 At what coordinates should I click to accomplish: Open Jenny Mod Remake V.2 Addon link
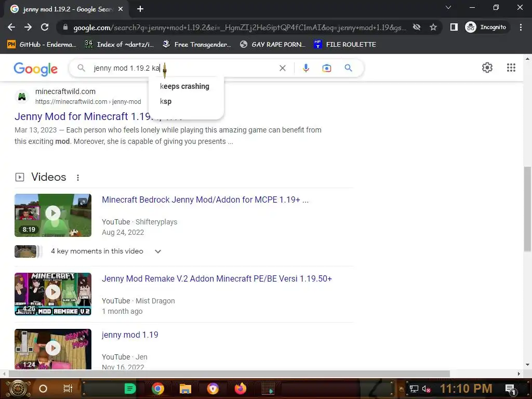217,279
